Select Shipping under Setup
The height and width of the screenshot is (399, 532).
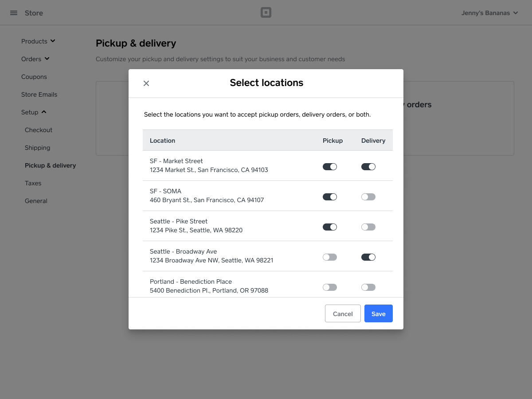(37, 148)
